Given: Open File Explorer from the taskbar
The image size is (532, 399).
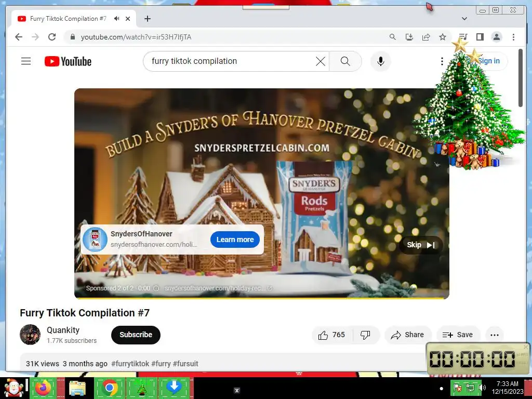Looking at the screenshot, I should (77, 388).
